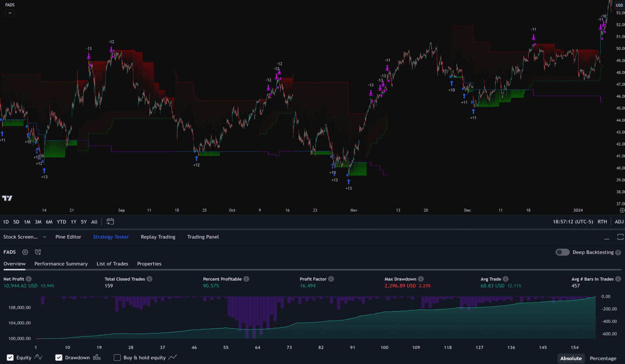Image resolution: width=625 pixels, height=364 pixels.
Task: Open FADS strategy settings gear icon
Action: tap(25, 252)
